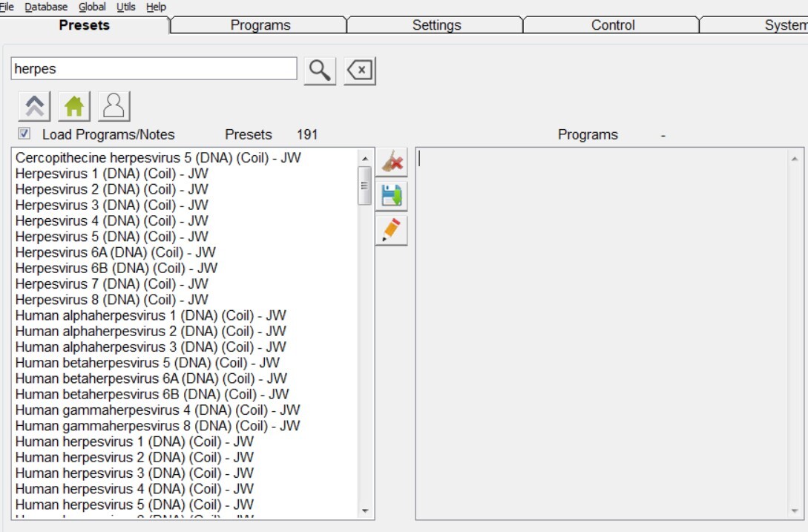Viewport: 808px width, 532px height.
Task: Select Human betaherpesvirus 5 (DNA) (Coil) - JW
Action: click(148, 363)
